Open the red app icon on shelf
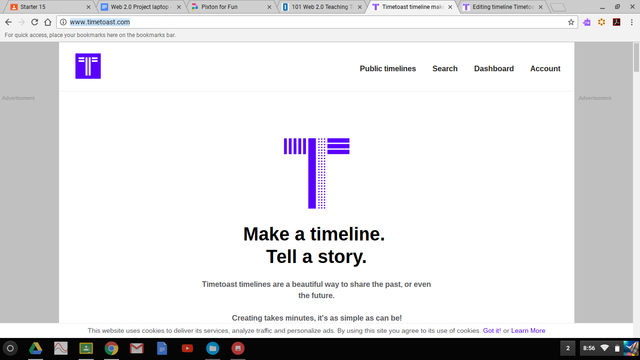 coord(238,348)
